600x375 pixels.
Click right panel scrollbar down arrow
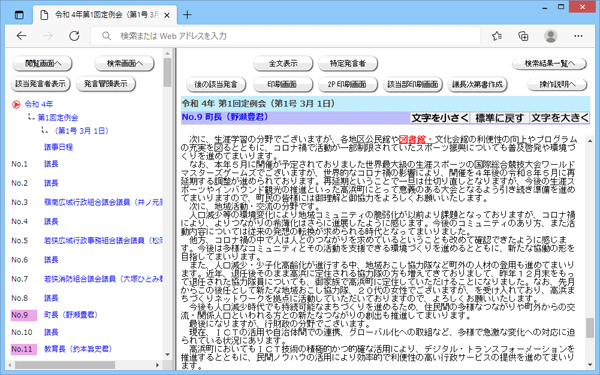pos(590,365)
